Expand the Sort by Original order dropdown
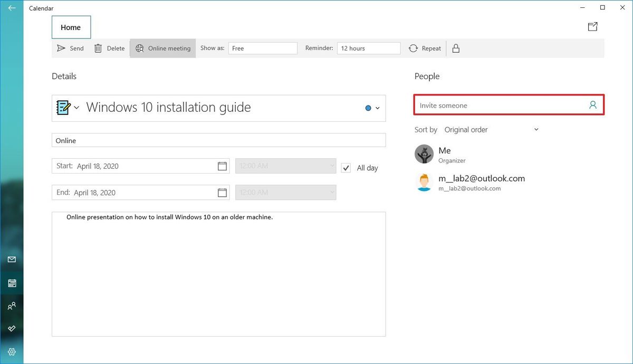The width and height of the screenshot is (633, 364). (x=491, y=130)
